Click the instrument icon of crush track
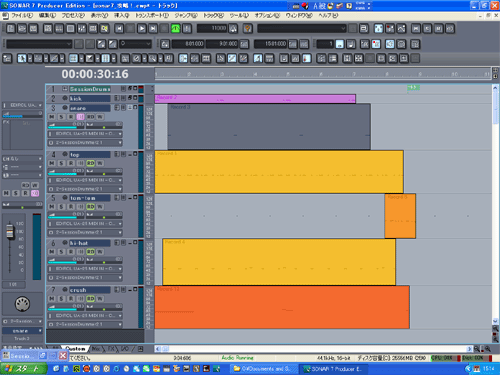This screenshot has width=500, height=375. click(65, 290)
